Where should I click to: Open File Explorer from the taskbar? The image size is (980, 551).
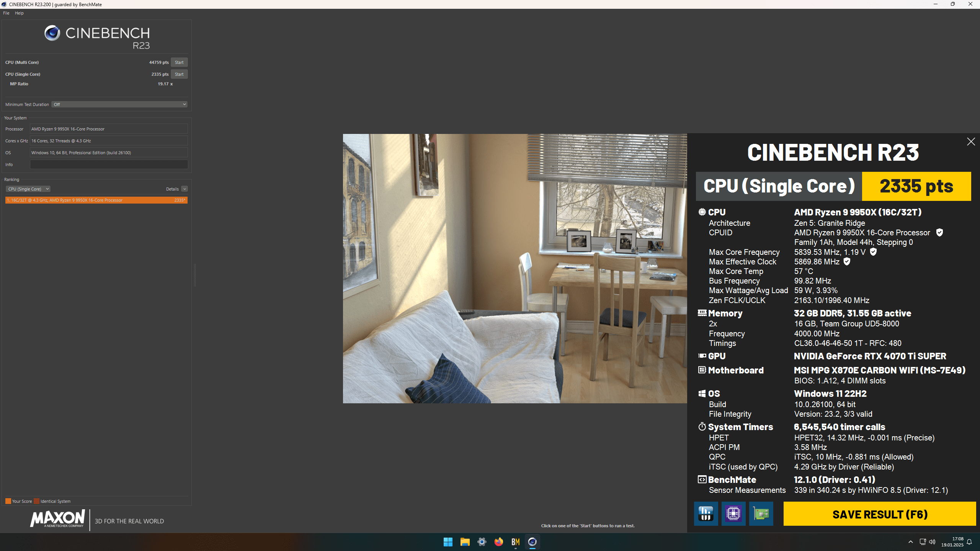[x=465, y=542]
